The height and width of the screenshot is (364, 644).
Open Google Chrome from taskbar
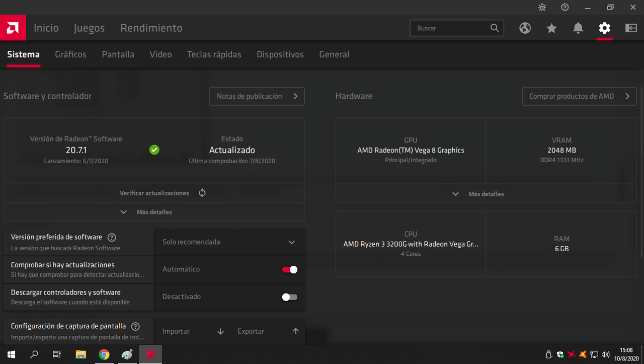[x=104, y=354]
